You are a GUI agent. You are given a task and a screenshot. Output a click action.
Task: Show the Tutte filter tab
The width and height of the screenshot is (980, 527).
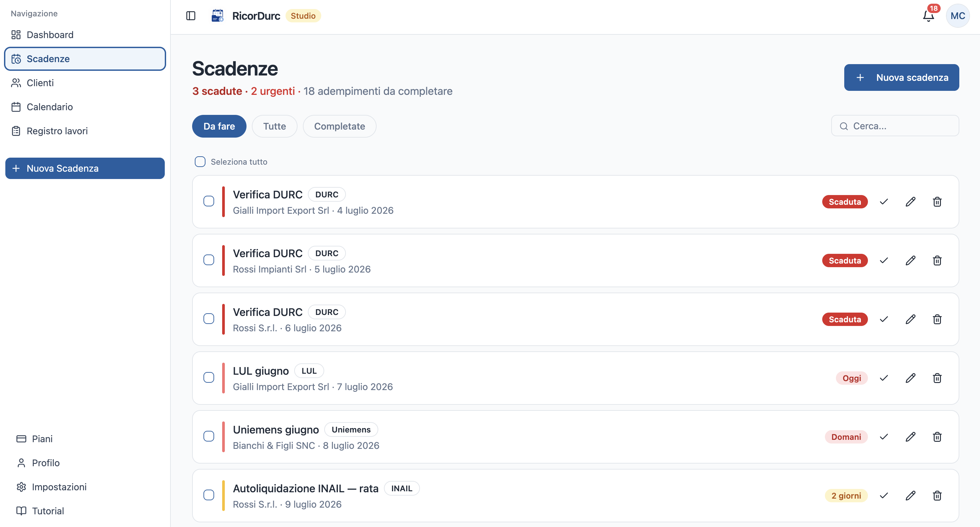(274, 126)
